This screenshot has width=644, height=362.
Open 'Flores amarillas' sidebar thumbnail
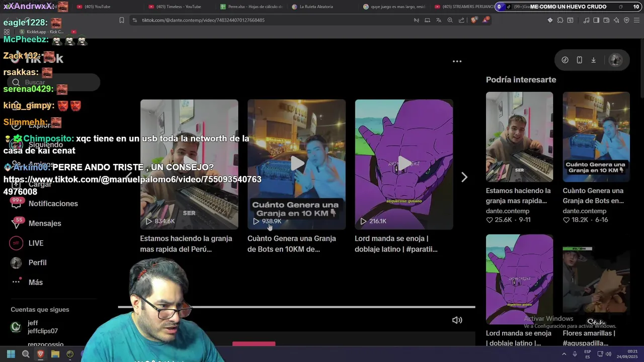[596, 279]
